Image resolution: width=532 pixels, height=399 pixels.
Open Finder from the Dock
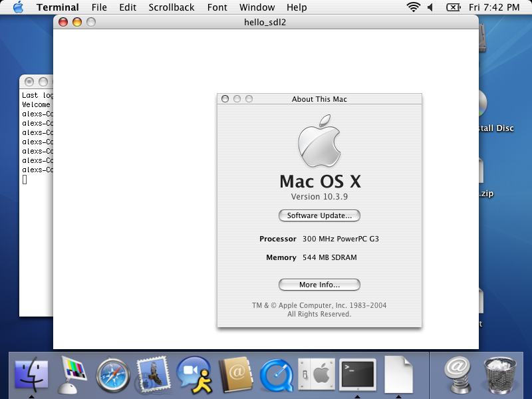point(31,374)
